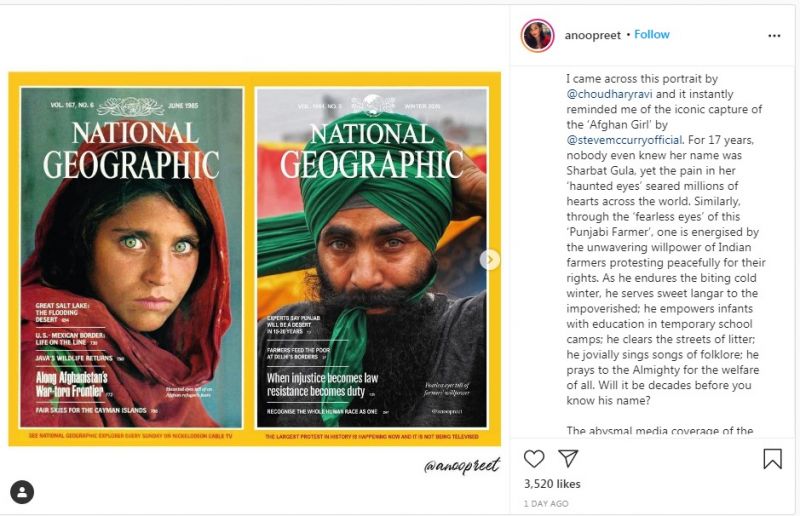Advance carousel with the next arrow
800x516 pixels.
(x=490, y=259)
